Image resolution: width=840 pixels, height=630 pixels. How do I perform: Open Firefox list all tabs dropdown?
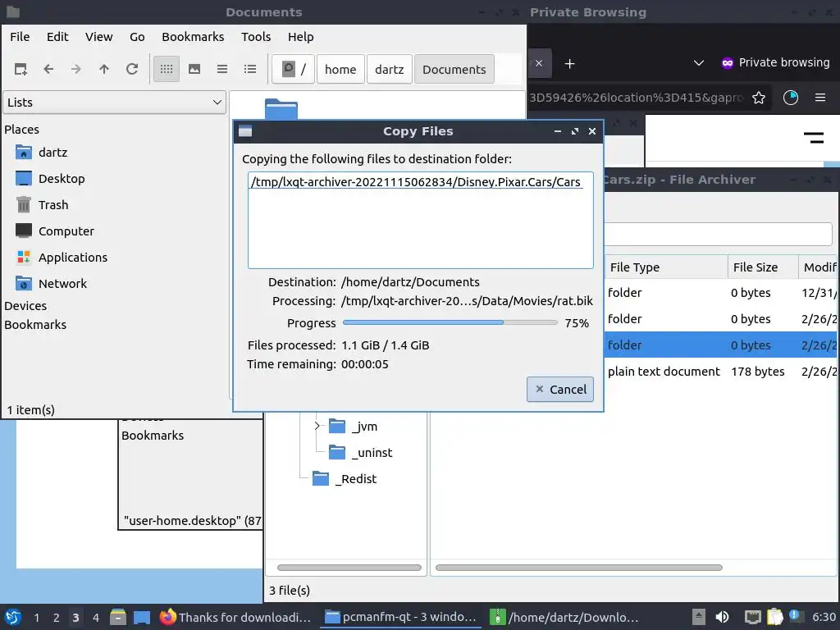pos(699,63)
